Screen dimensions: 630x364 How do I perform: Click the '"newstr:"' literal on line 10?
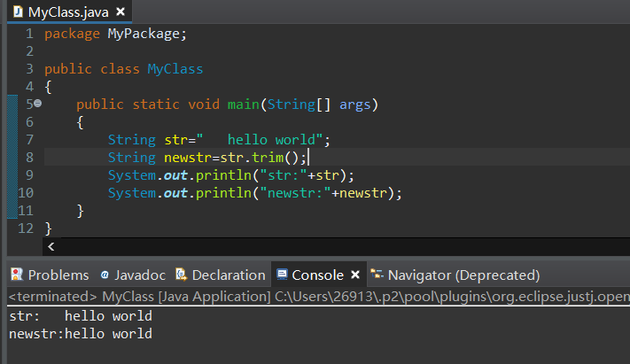pos(295,193)
